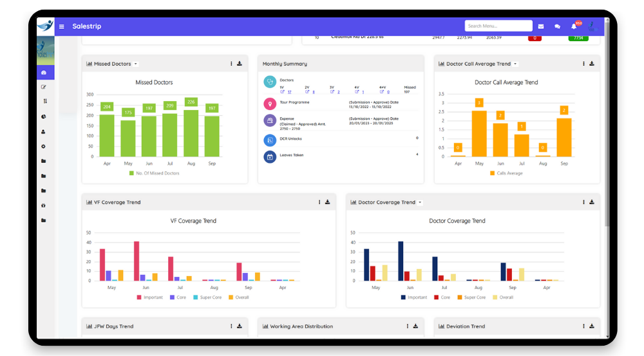This screenshot has height=356, width=644.
Task: Open the notifications bell icon
Action: click(574, 26)
